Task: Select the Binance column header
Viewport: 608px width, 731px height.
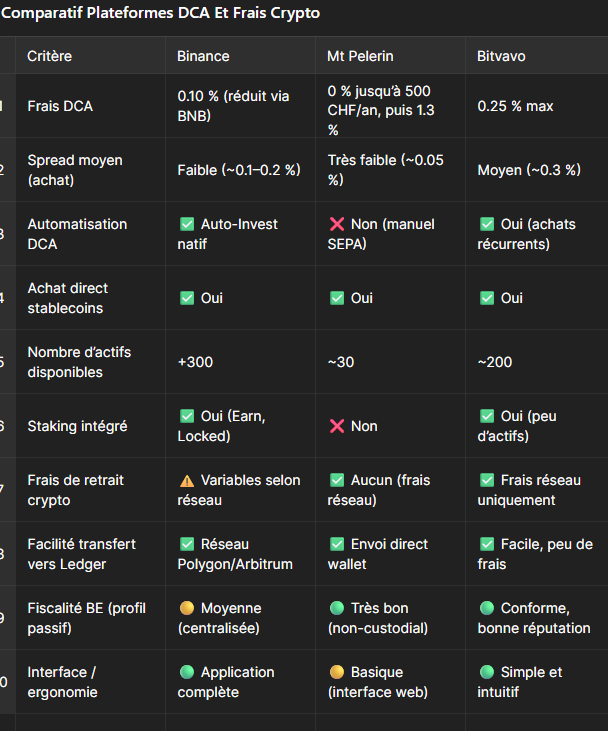Action: [203, 56]
